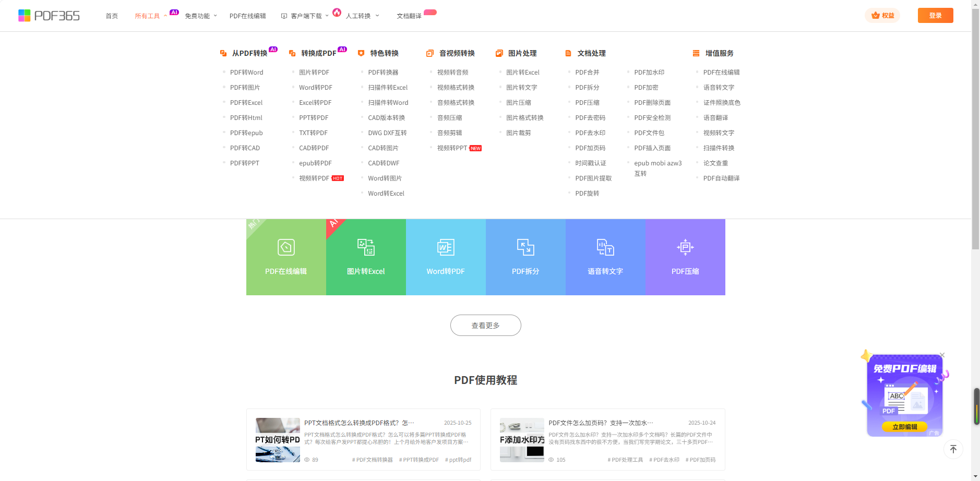Open the Word转PDF tile icon
This screenshot has width=980, height=481.
tap(446, 247)
